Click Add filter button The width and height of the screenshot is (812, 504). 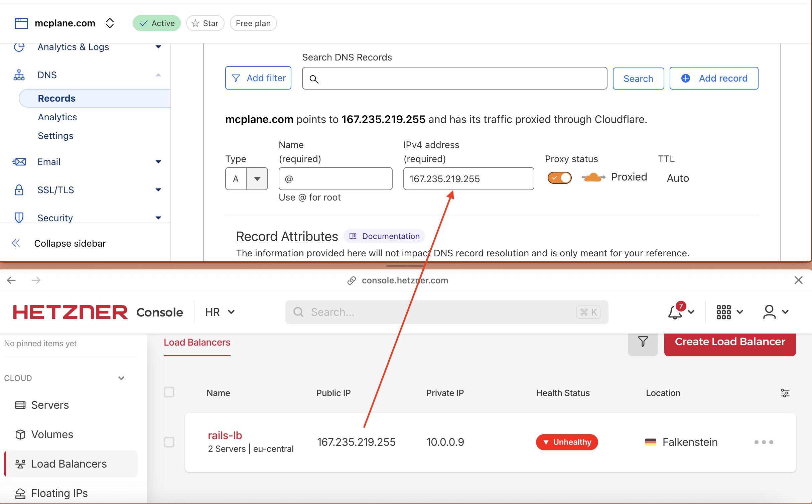tap(258, 78)
